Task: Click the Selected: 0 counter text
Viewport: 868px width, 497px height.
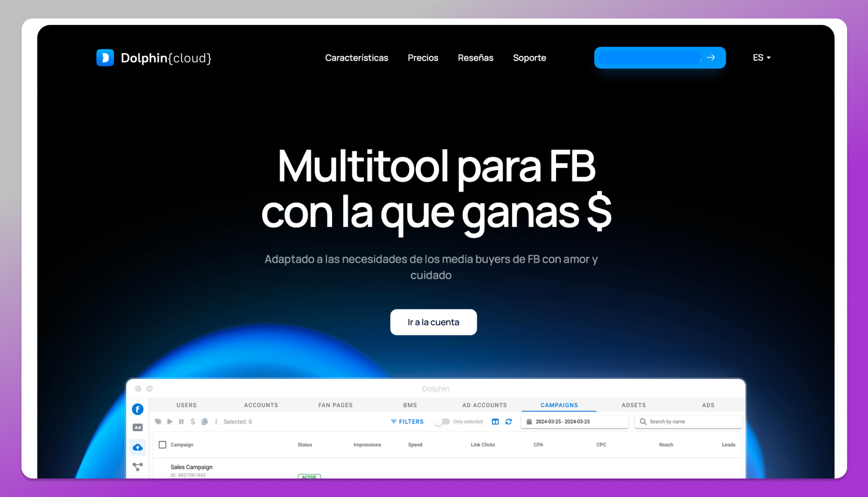Action: coord(238,422)
